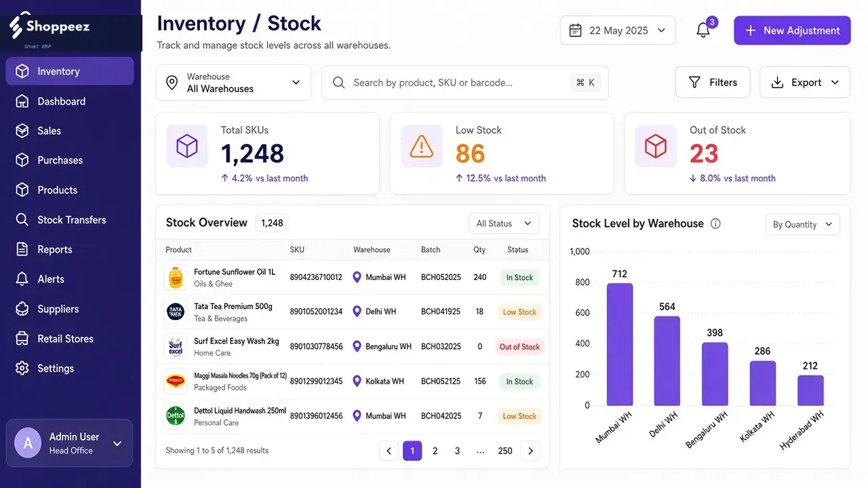868x488 pixels.
Task: Open the Export dropdown menu
Action: tap(805, 83)
